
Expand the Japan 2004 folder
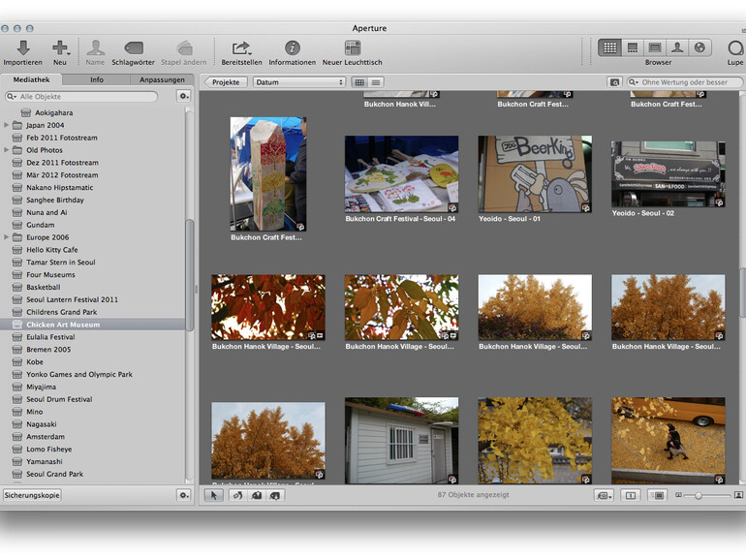click(x=7, y=125)
